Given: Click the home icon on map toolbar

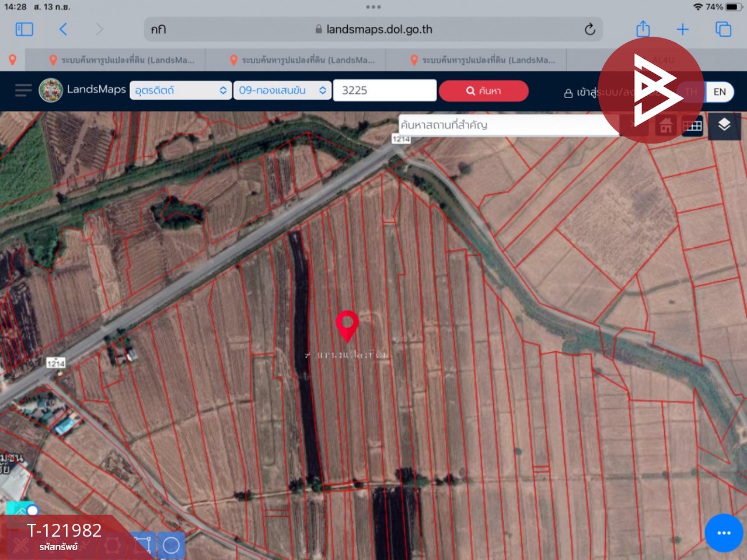Looking at the screenshot, I should [665, 126].
